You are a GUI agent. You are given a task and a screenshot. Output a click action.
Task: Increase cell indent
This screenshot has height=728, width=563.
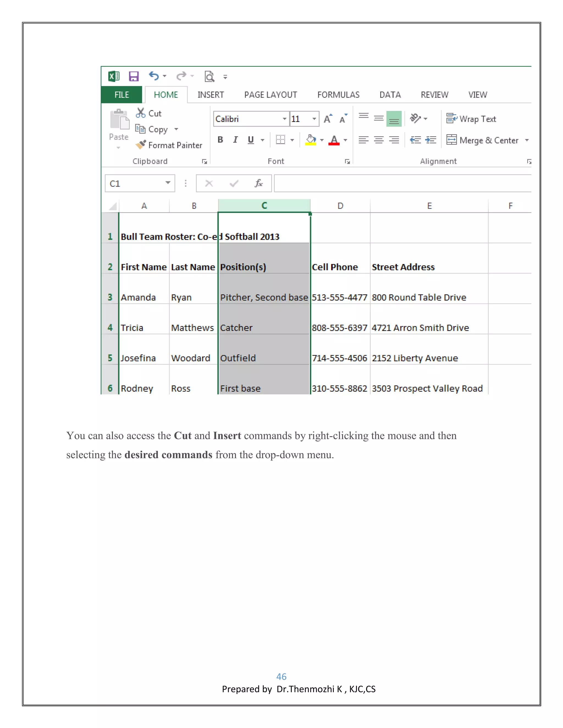click(x=430, y=140)
